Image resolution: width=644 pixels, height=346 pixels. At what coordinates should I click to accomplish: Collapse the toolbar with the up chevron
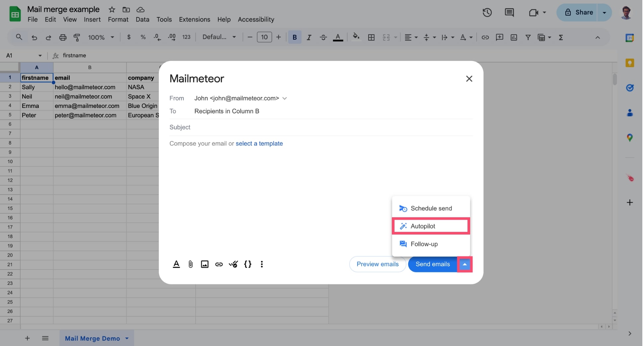[598, 37]
